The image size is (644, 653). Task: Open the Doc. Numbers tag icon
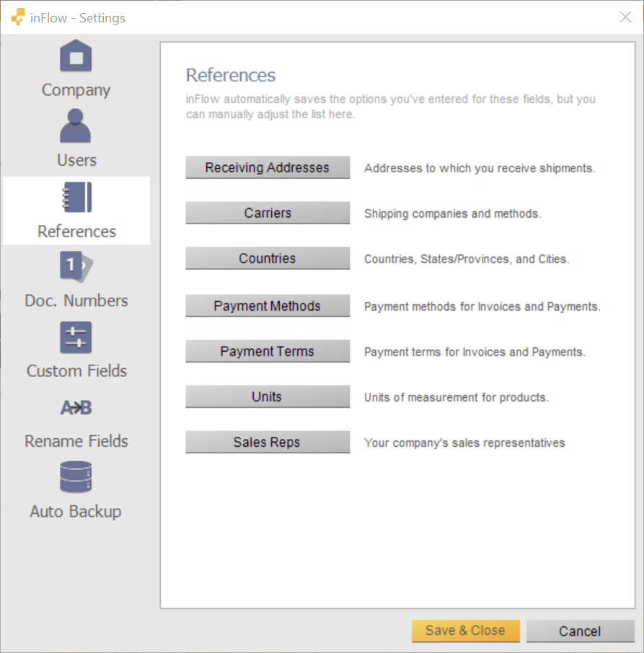click(76, 267)
